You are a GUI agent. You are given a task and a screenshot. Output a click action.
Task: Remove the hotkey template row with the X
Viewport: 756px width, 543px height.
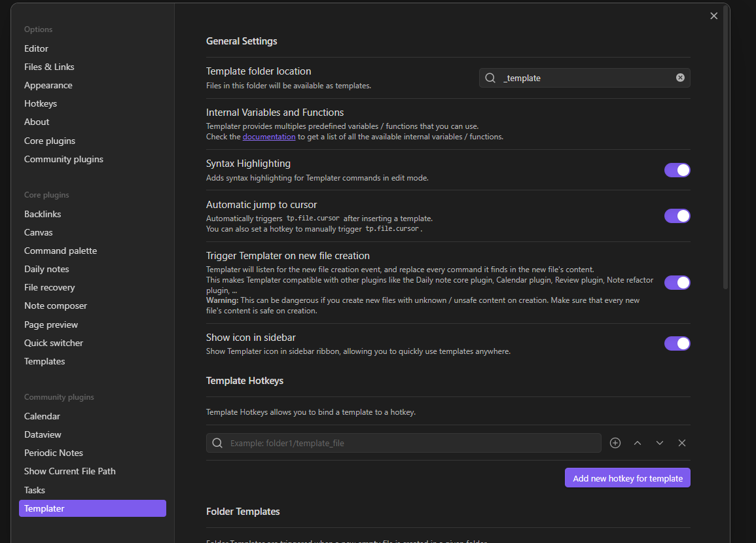(681, 443)
